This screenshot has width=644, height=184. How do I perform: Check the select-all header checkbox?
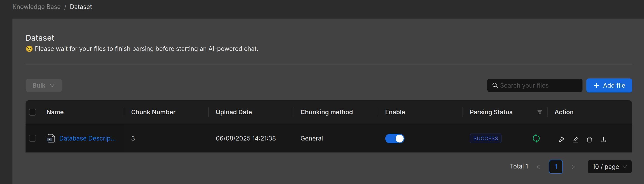[33, 112]
